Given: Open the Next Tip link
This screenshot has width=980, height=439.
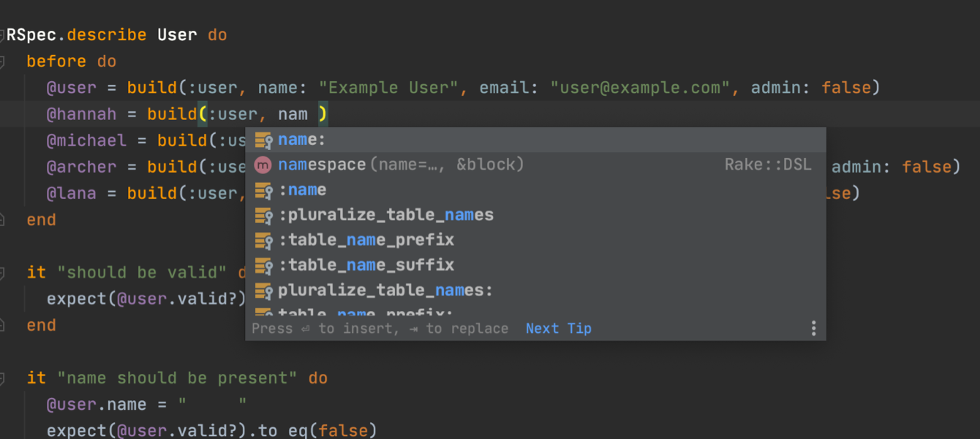Looking at the screenshot, I should click(x=559, y=329).
